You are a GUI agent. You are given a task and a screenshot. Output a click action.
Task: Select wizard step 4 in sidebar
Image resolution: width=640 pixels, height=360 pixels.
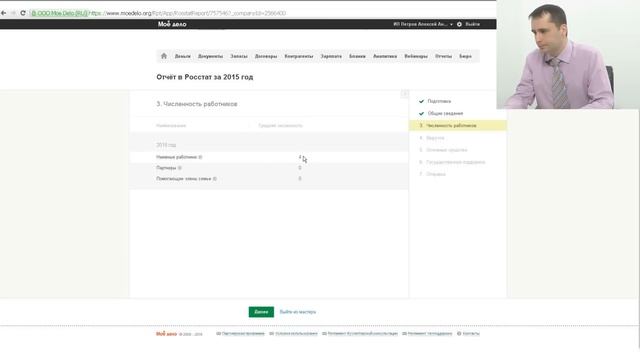point(435,138)
